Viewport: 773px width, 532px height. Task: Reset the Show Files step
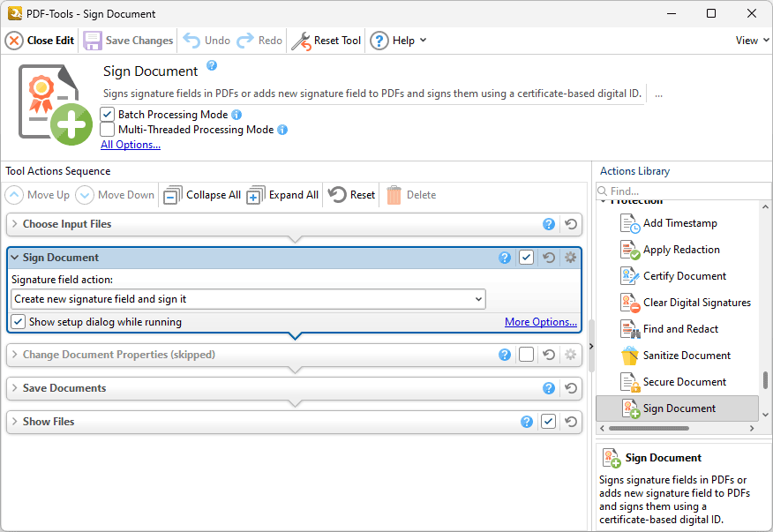point(571,422)
